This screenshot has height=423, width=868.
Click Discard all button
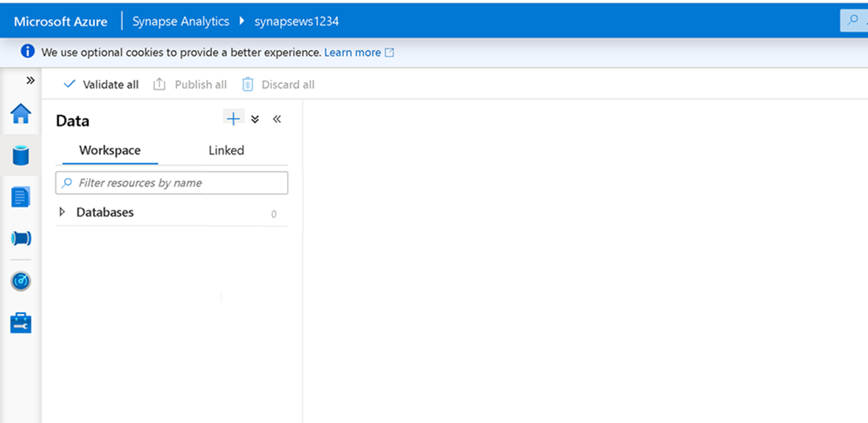278,85
